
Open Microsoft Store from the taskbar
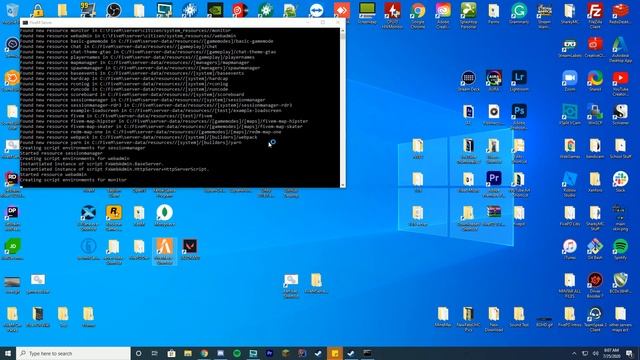pos(171,353)
